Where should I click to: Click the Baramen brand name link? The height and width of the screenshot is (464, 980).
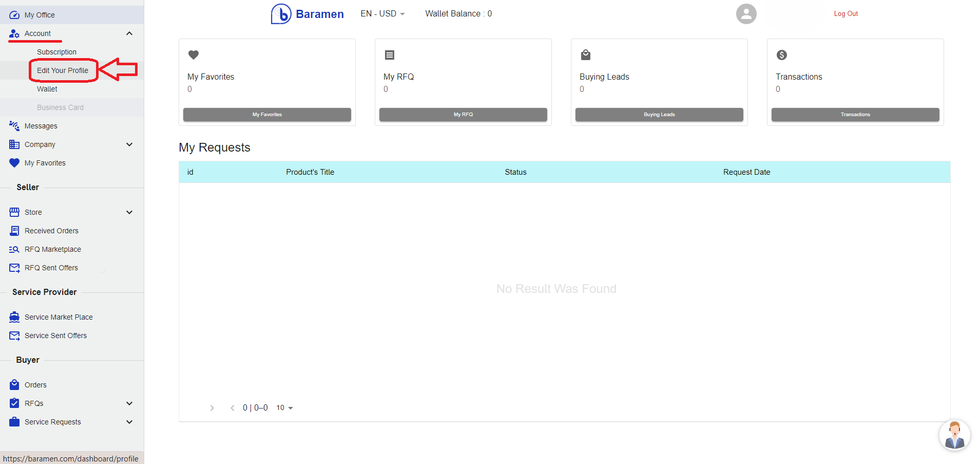click(320, 14)
